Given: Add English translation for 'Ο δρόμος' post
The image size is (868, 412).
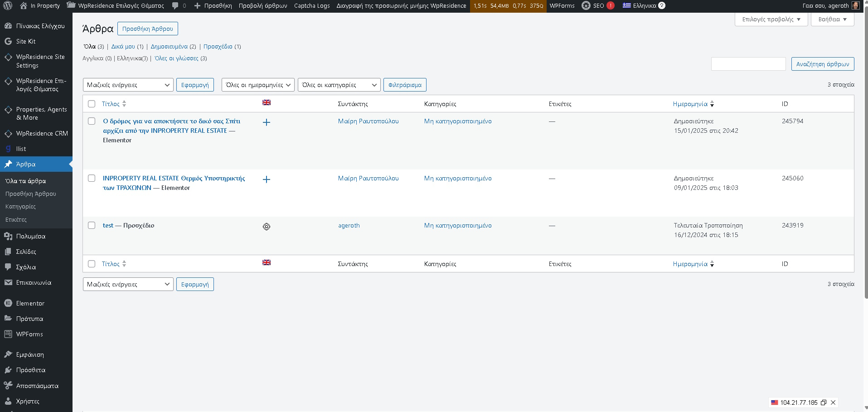Looking at the screenshot, I should tap(267, 122).
